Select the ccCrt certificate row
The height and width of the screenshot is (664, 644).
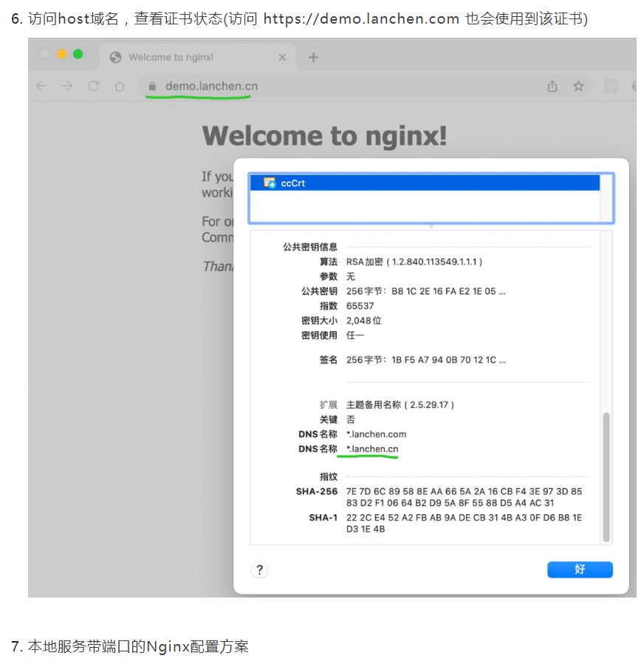click(x=425, y=183)
